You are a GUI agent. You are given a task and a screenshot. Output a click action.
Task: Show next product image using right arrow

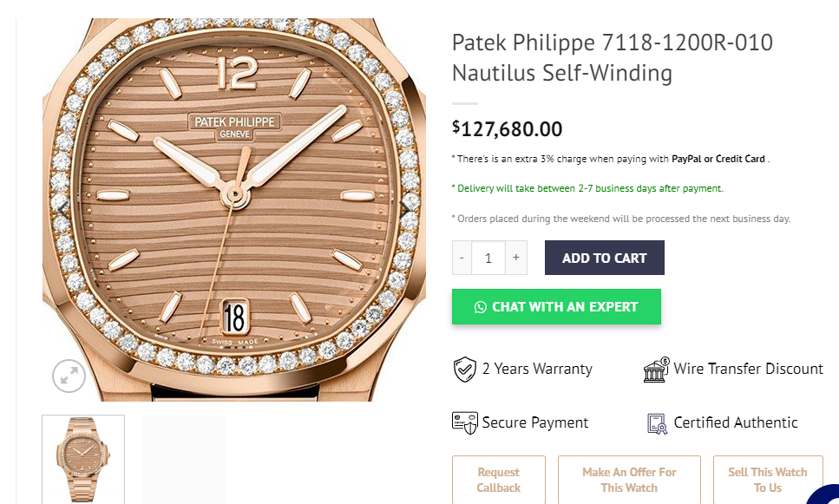(x=405, y=207)
